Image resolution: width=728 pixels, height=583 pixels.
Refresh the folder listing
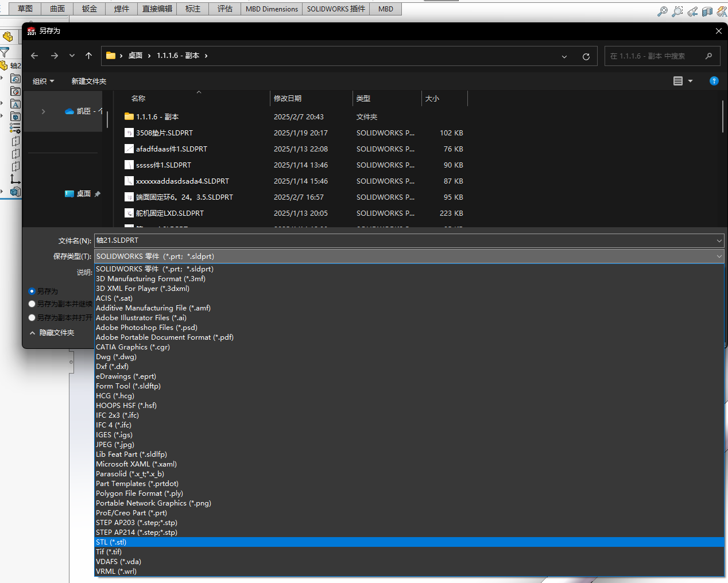pyautogui.click(x=586, y=56)
